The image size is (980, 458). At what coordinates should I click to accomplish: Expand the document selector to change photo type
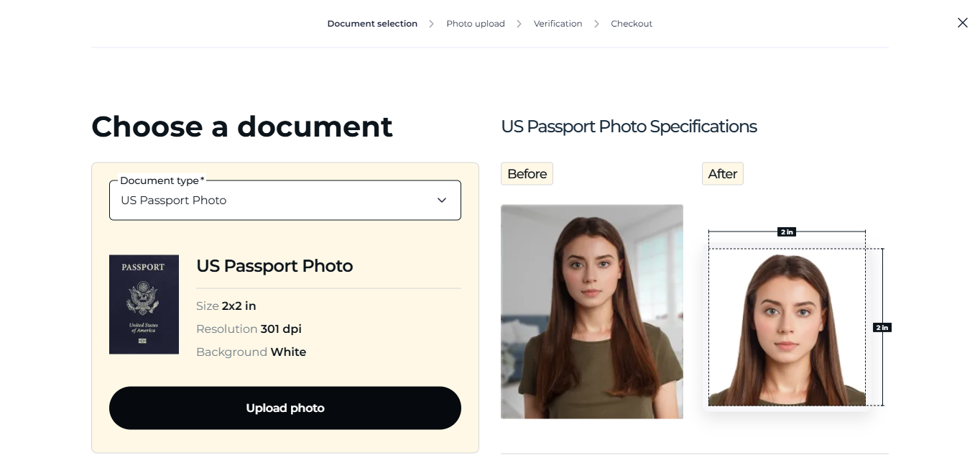point(285,200)
